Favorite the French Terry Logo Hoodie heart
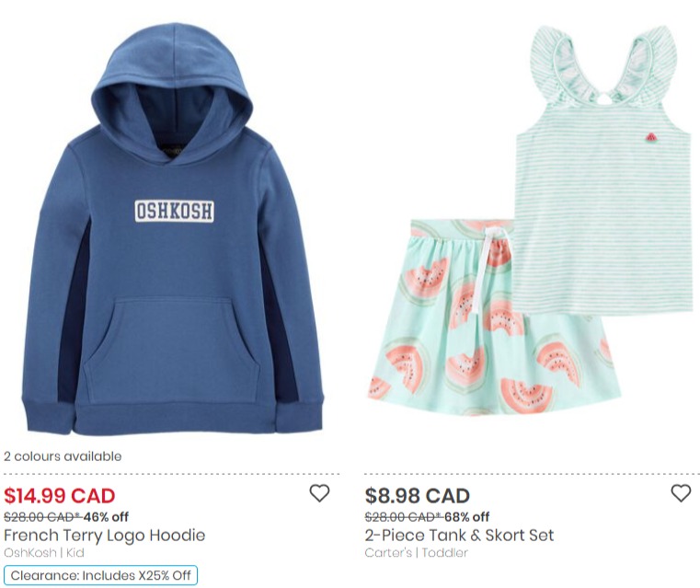 tap(319, 493)
